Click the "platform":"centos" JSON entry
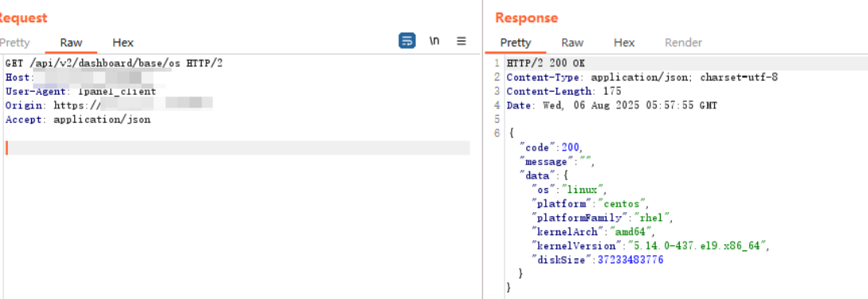868x299 pixels. tap(590, 204)
